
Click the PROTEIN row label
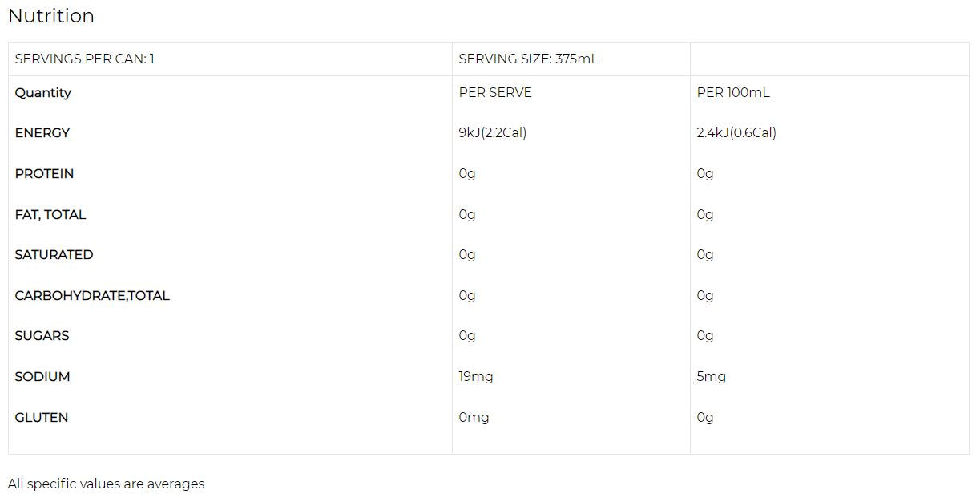(44, 174)
